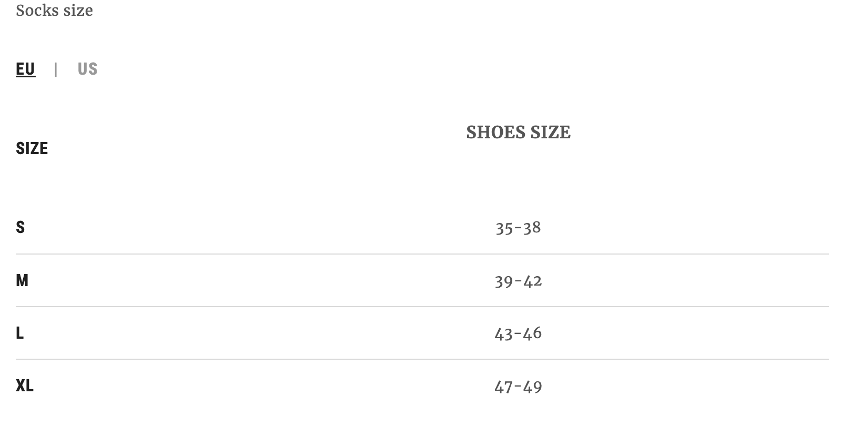The width and height of the screenshot is (868, 426).
Task: Switch to the US size tab
Action: point(87,69)
